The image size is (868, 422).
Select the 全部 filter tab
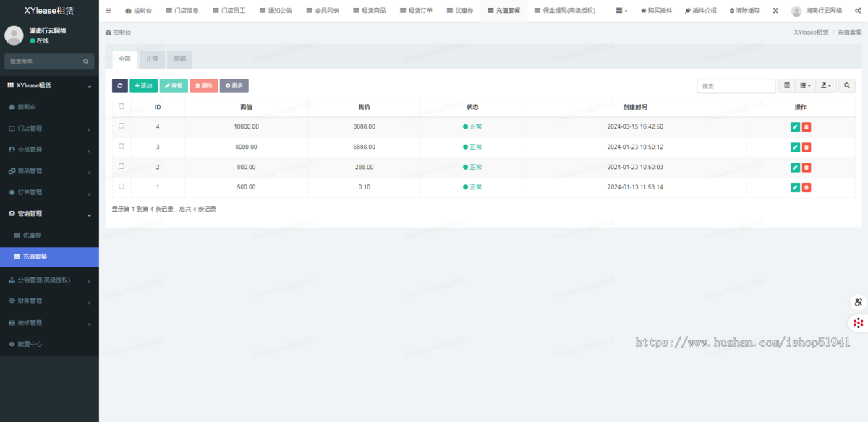124,59
